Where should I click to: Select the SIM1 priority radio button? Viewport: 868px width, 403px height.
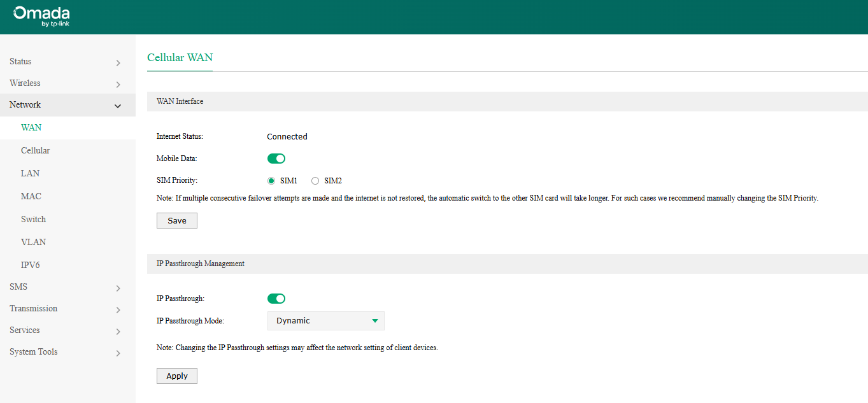[271, 180]
